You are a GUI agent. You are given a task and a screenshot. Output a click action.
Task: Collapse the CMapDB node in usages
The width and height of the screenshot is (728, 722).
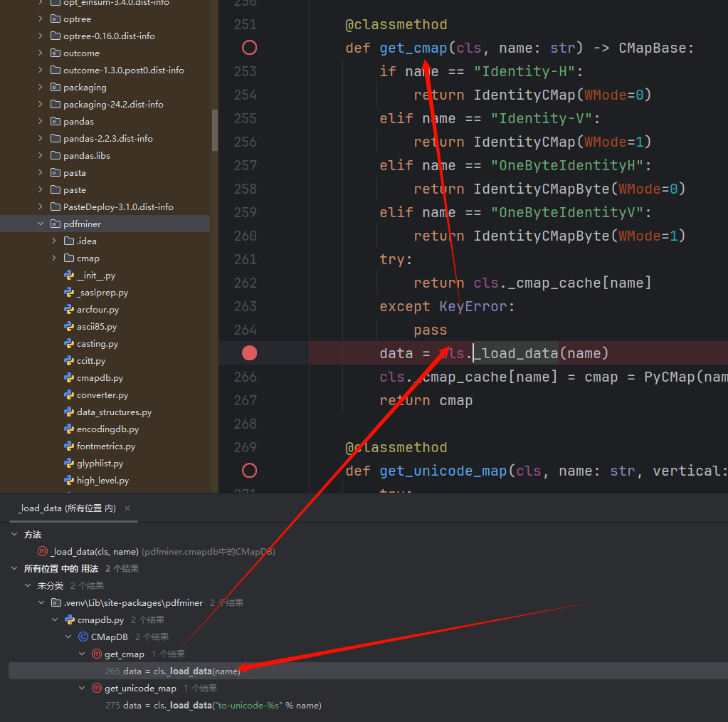pos(68,637)
